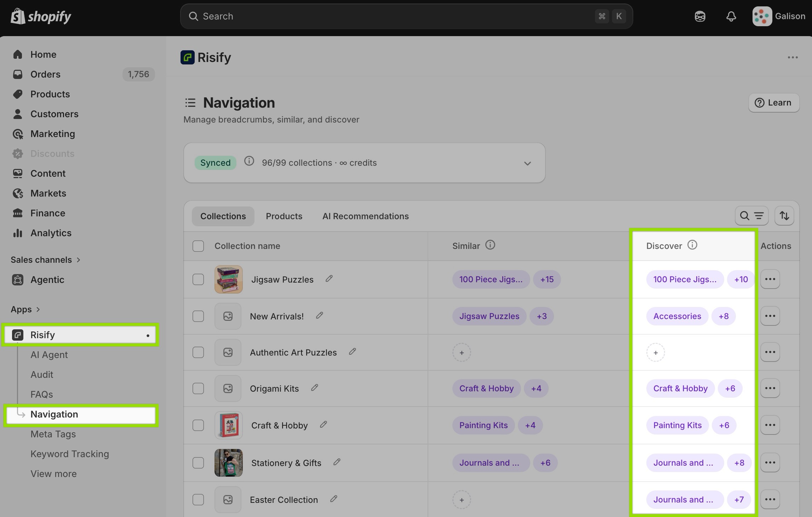The width and height of the screenshot is (812, 517).
Task: Click the Analytics bar chart icon
Action: tap(18, 233)
